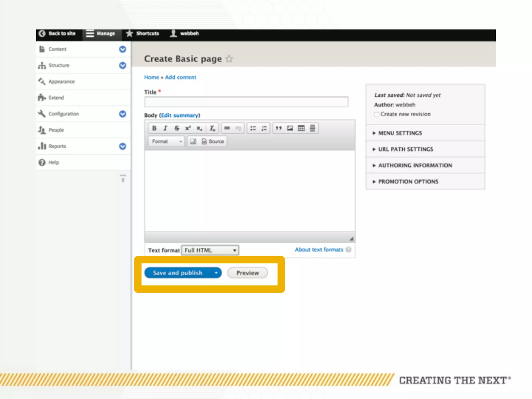
Task: Enable Create new revision checkbox
Action: pos(376,115)
